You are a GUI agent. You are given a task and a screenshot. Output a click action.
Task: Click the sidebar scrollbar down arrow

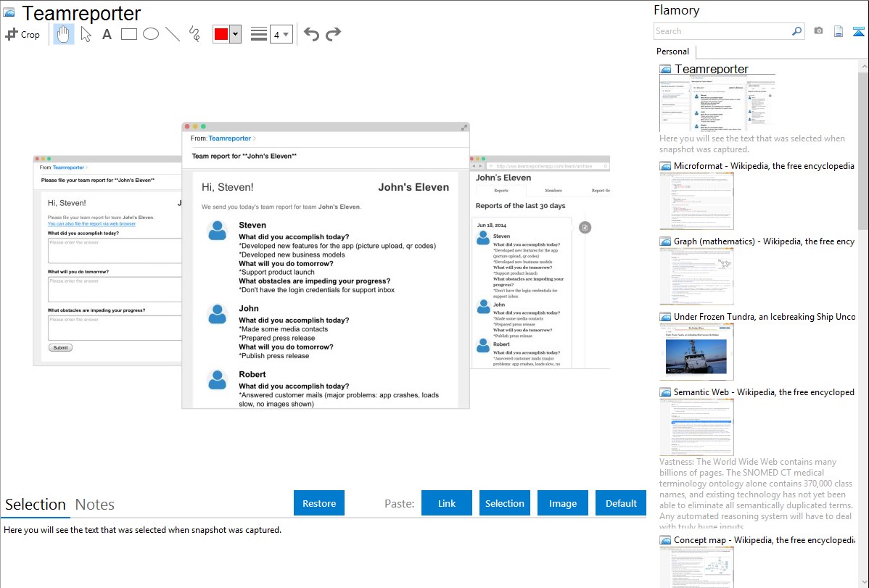click(x=863, y=581)
